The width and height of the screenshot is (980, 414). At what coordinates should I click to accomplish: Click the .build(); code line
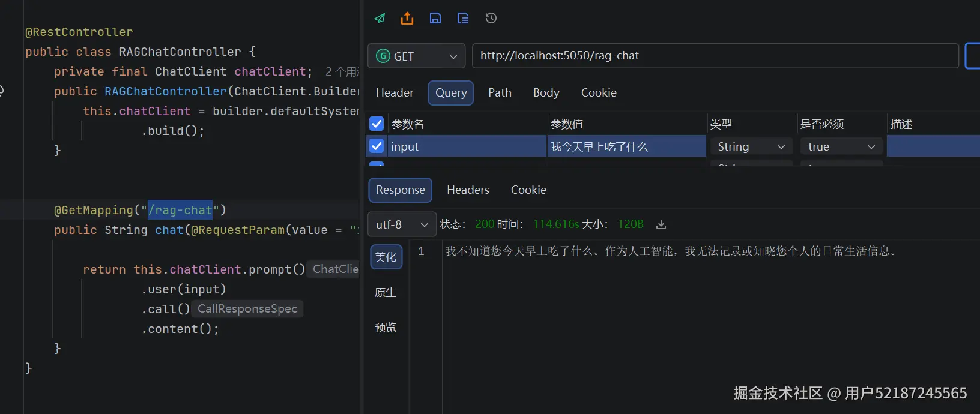pyautogui.click(x=173, y=131)
